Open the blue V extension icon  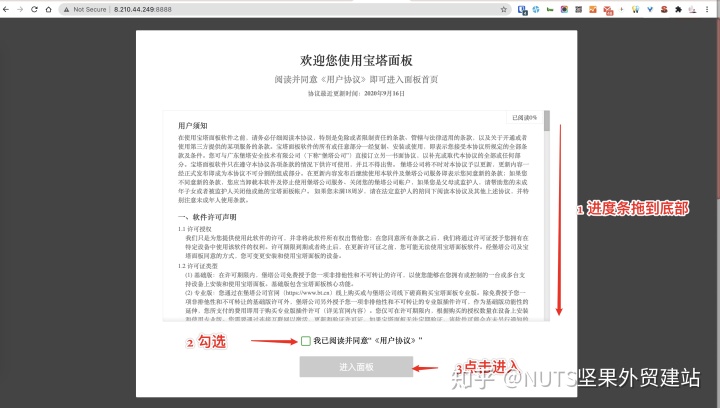click(650, 9)
